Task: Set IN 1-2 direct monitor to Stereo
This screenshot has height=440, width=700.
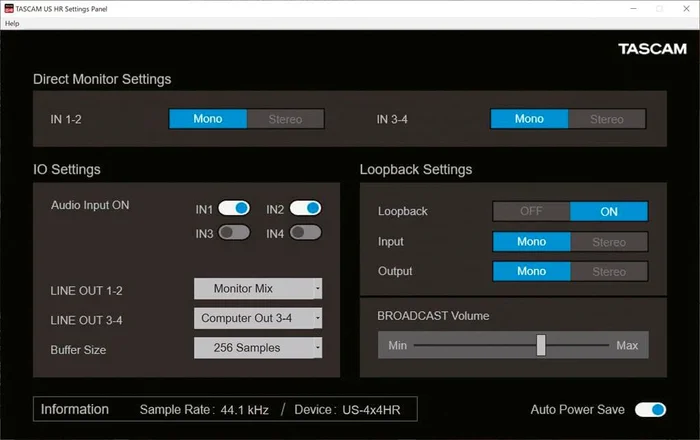Action: pyautogui.click(x=286, y=119)
